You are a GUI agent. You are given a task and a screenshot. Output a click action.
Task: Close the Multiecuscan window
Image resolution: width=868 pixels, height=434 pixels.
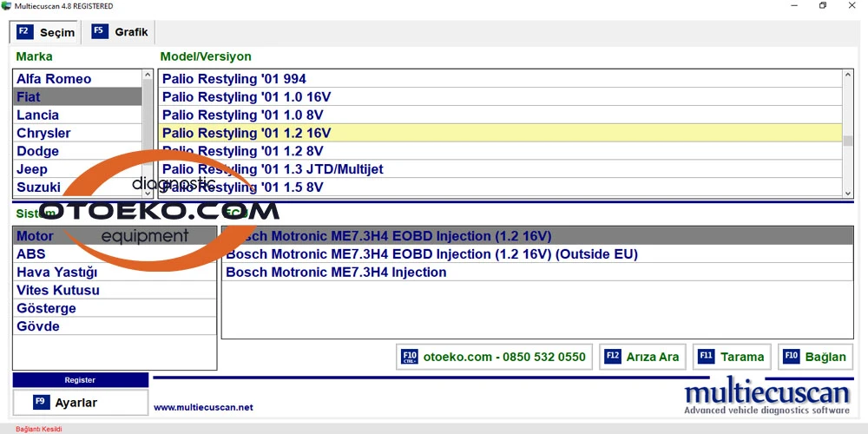(852, 5)
